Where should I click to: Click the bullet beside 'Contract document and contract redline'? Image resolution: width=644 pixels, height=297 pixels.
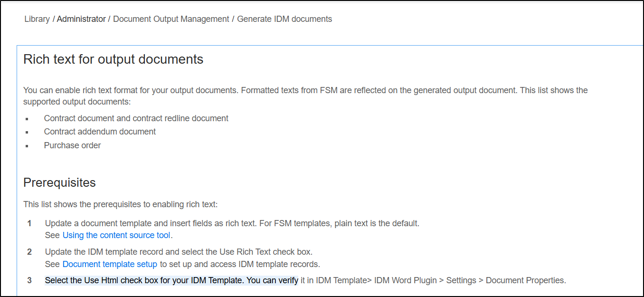27,119
